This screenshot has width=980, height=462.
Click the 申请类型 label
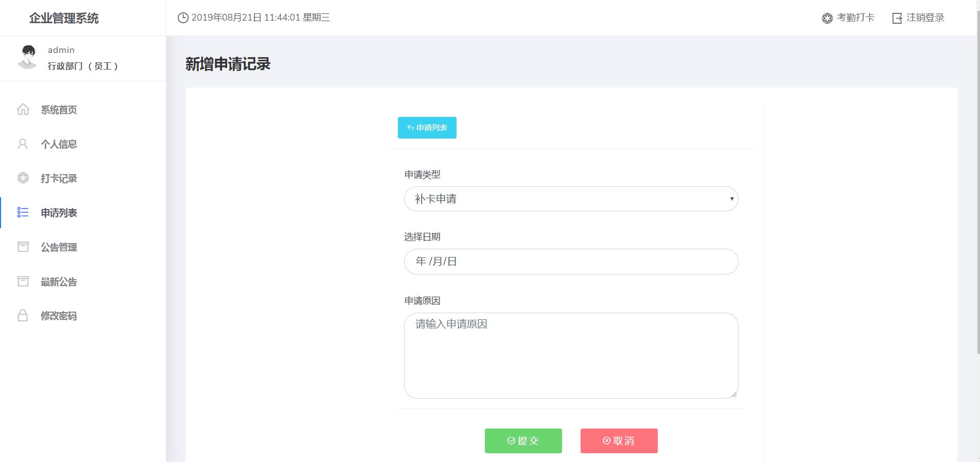pyautogui.click(x=423, y=175)
